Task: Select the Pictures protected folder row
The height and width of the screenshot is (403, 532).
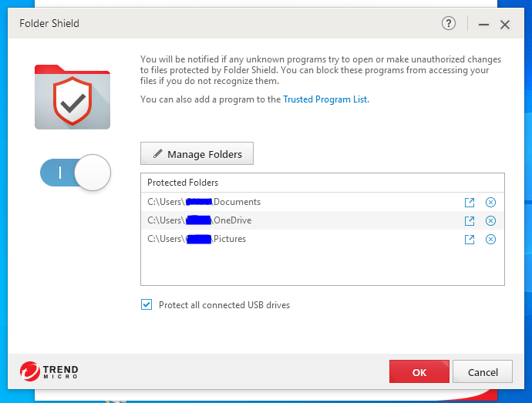Action: [322, 239]
